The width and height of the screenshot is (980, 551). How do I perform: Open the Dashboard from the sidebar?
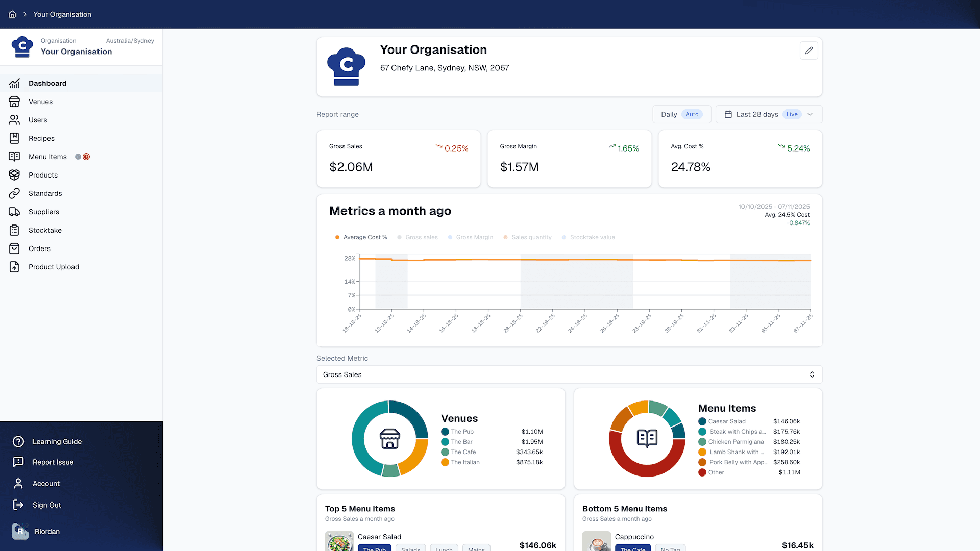pos(47,83)
